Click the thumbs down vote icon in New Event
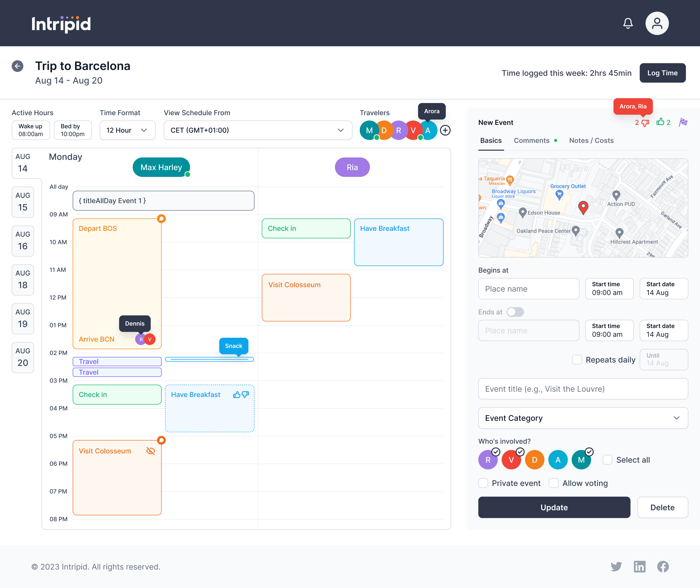The width and height of the screenshot is (700, 588). click(645, 123)
